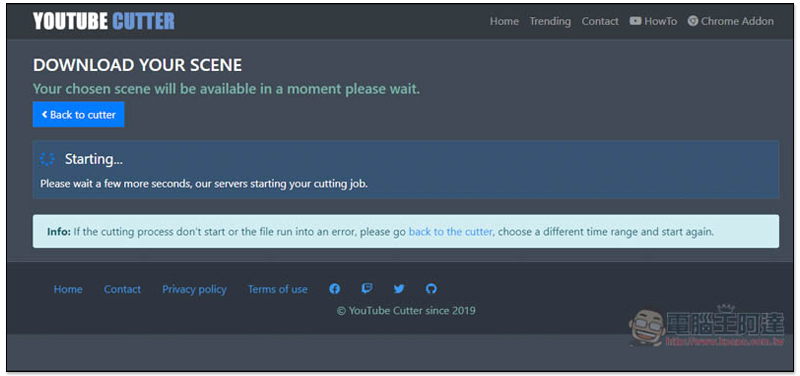Follow the 'back to the cutter' info link
This screenshot has width=800, height=376.
451,232
